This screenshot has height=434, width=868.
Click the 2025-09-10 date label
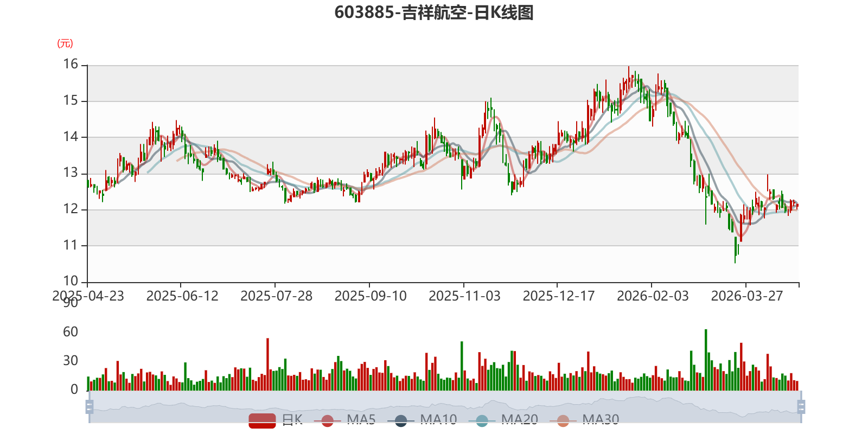[371, 296]
